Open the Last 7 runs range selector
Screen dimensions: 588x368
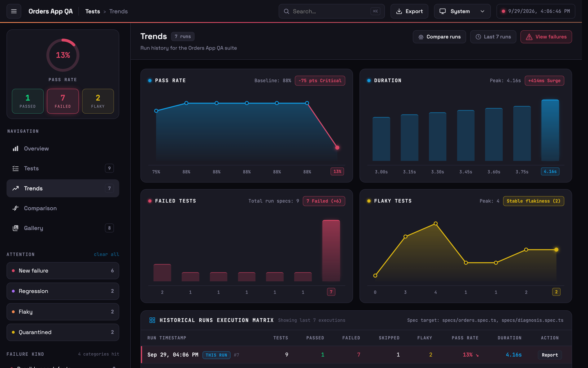493,37
